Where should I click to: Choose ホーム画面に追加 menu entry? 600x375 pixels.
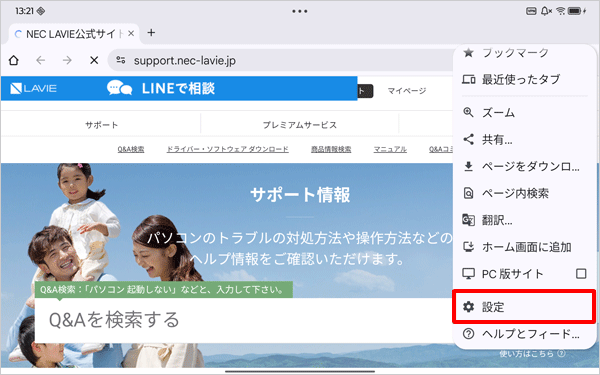coord(524,247)
